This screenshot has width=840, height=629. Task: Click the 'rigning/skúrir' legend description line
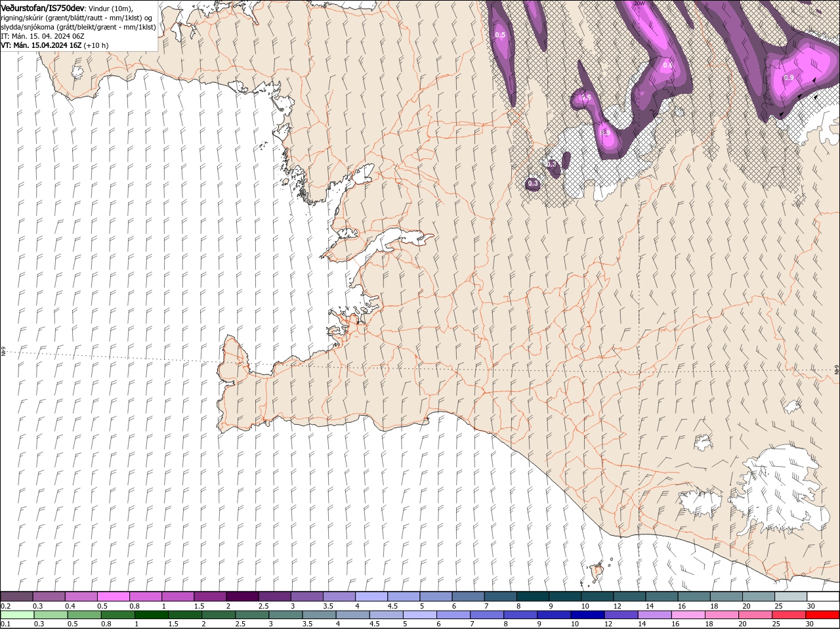(x=76, y=17)
